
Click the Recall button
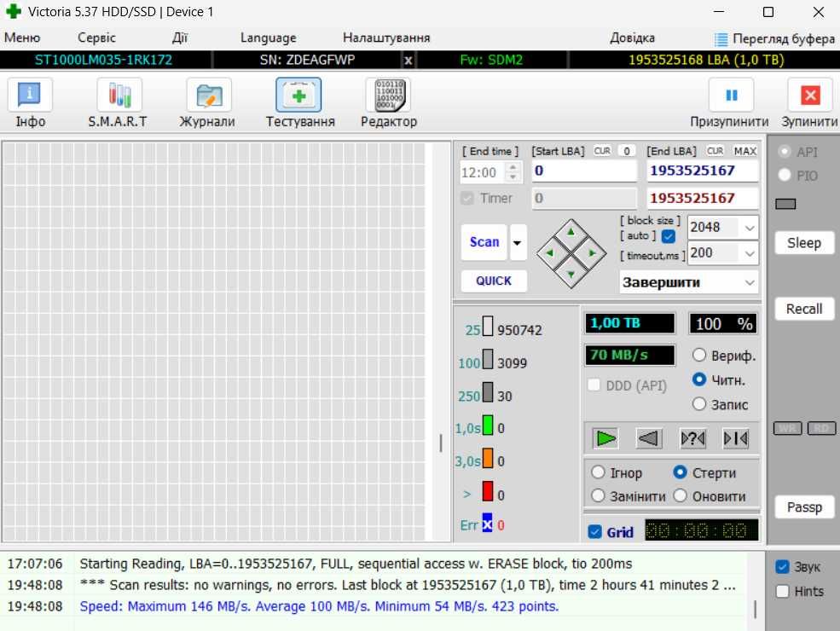pos(804,309)
